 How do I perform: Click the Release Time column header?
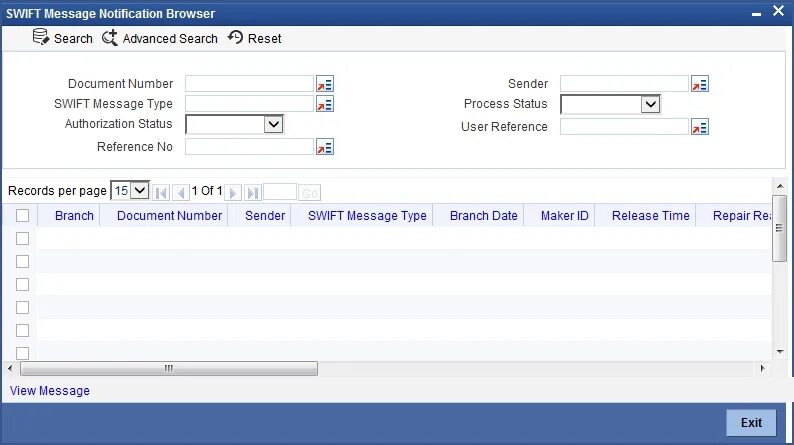651,216
